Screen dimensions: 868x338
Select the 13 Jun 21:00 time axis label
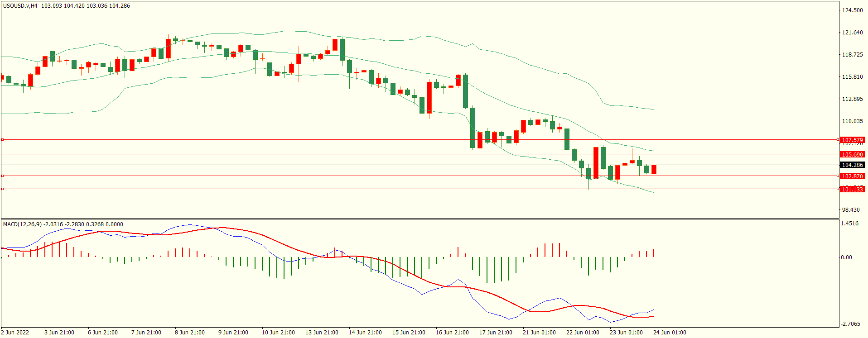coord(321,333)
